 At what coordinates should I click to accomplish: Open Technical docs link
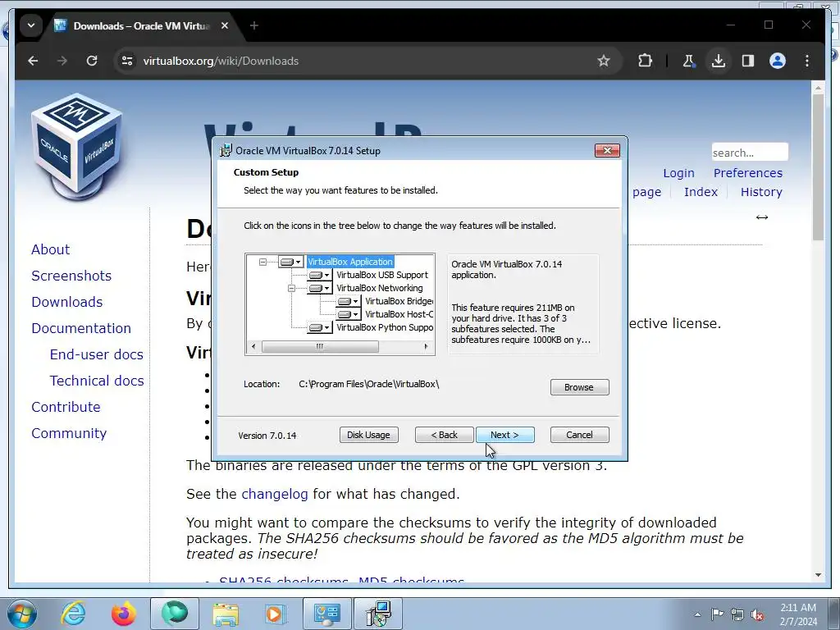[x=97, y=381]
